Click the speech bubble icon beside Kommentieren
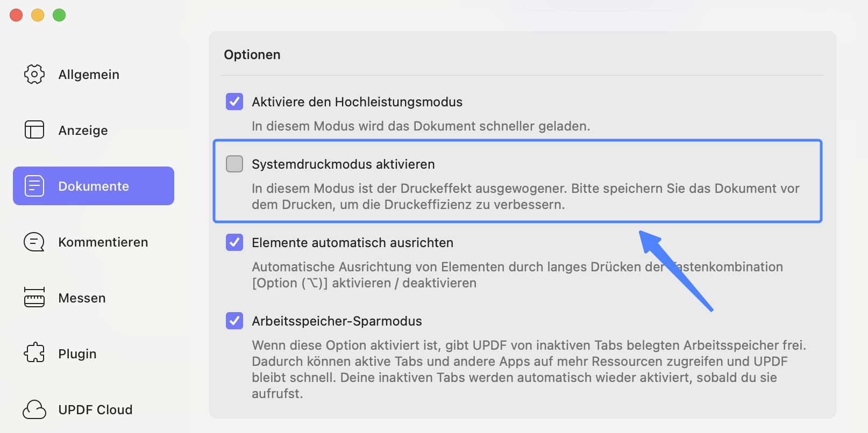This screenshot has height=433, width=868. point(34,242)
